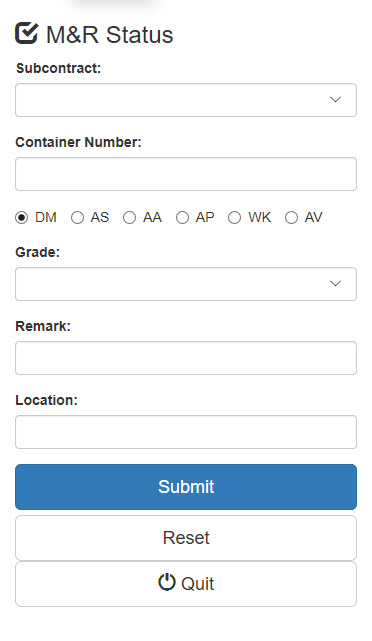Click the Subcontract field label
This screenshot has height=641, width=372.
point(58,68)
